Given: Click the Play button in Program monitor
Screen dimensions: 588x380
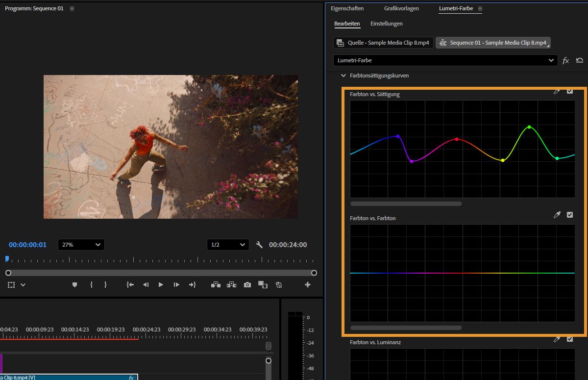Looking at the screenshot, I should pos(161,285).
